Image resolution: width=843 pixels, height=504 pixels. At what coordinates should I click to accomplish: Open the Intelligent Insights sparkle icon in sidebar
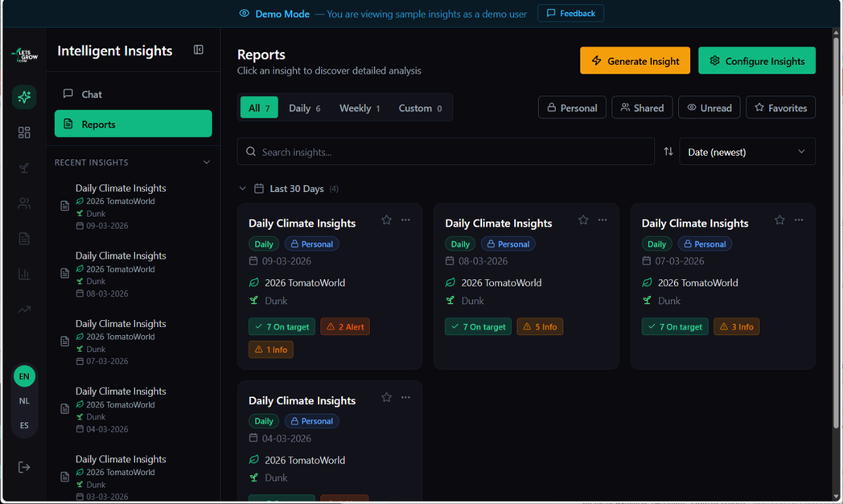coord(24,96)
